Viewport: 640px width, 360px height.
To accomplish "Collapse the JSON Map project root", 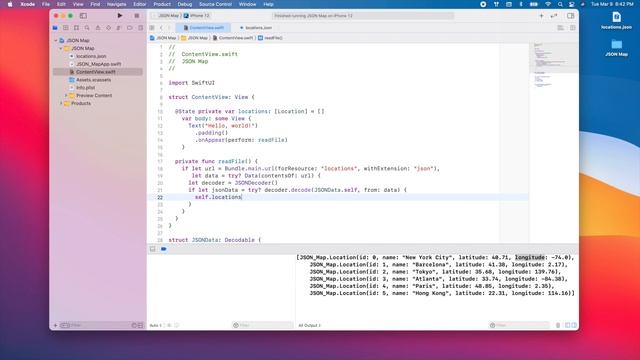I will [x=56, y=40].
